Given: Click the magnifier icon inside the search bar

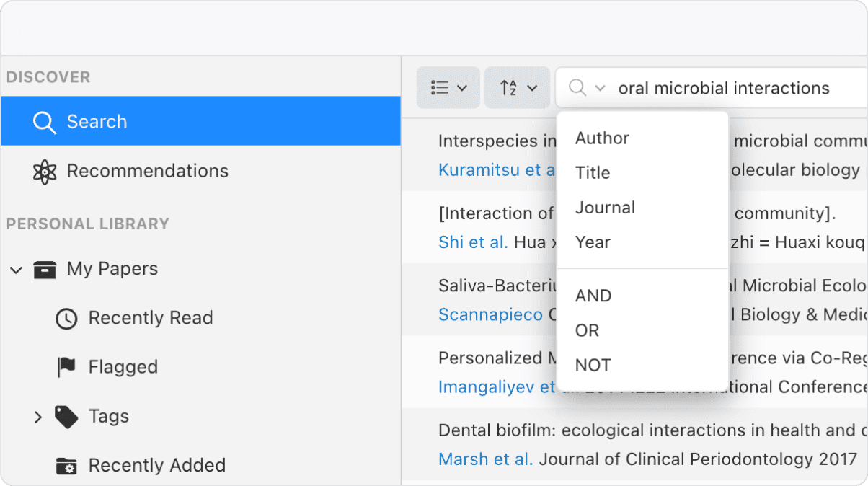Looking at the screenshot, I should (578, 88).
